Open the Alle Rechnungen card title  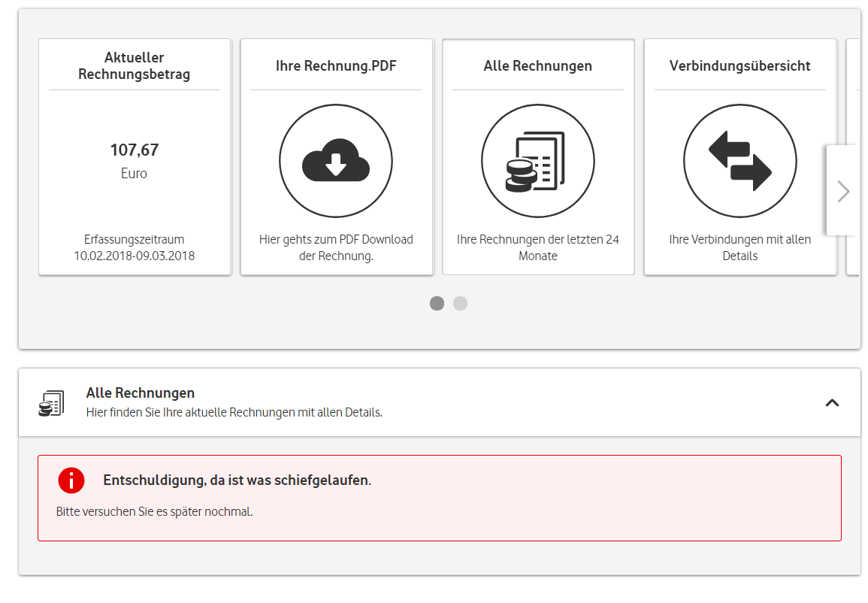coord(537,66)
